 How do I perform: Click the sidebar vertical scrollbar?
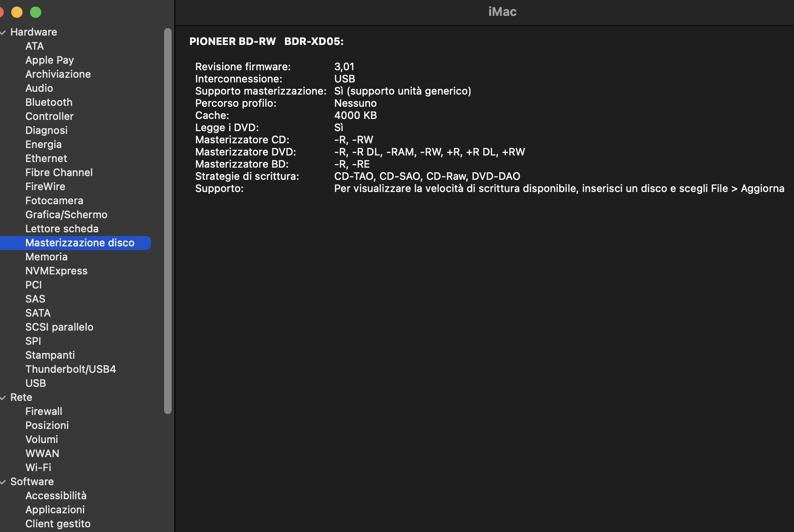tap(168, 221)
